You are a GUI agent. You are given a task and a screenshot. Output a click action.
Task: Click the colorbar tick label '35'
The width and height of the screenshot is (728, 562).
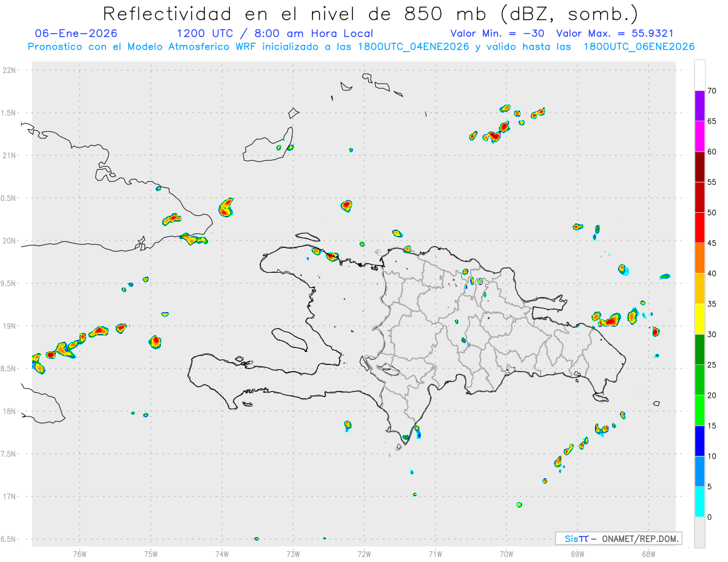[712, 304]
